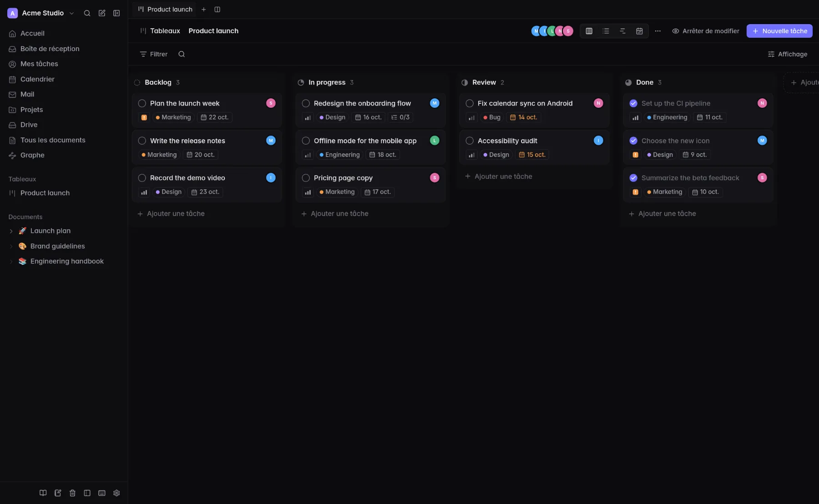819x504 pixels.
Task: Mark Write the release notes as complete
Action: point(142,141)
